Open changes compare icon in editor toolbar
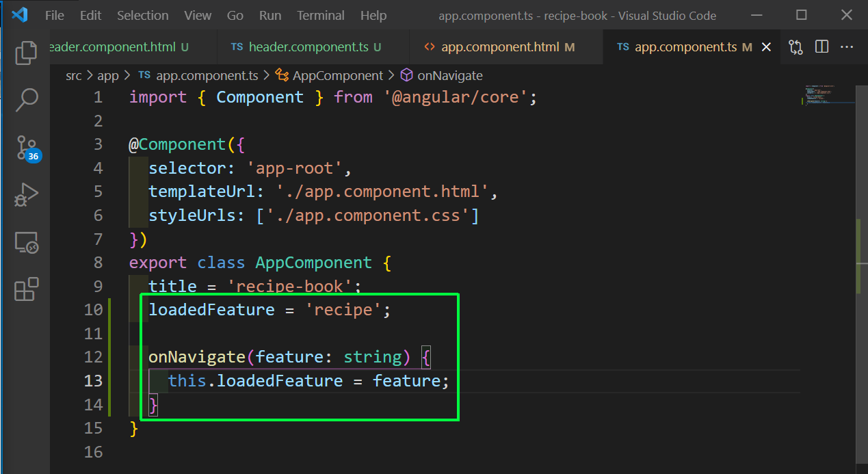The width and height of the screenshot is (868, 474). (x=795, y=47)
